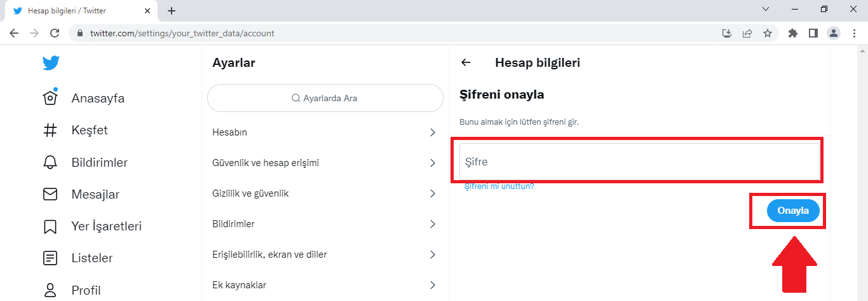868x301 pixels.
Task: Open browser extensions puzzle icon
Action: (792, 33)
